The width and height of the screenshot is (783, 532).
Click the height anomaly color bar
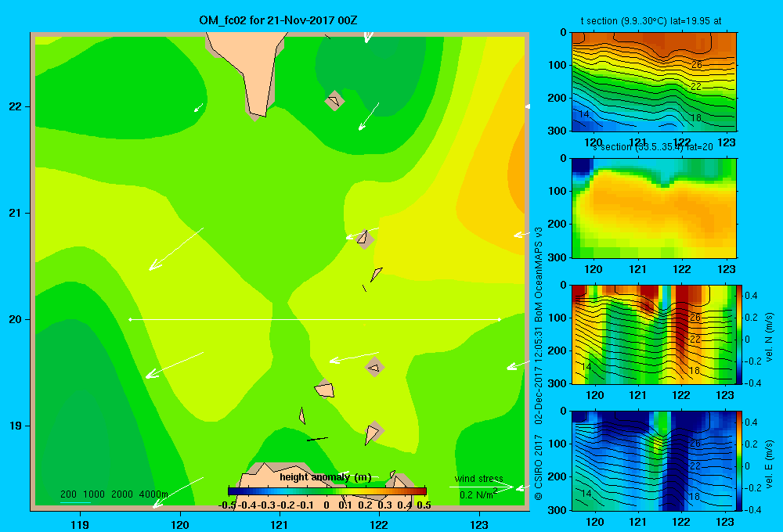tap(327, 491)
